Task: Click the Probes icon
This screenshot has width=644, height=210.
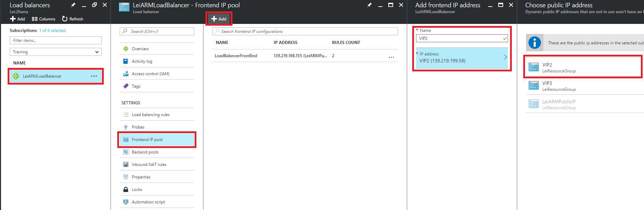Action: (126, 127)
